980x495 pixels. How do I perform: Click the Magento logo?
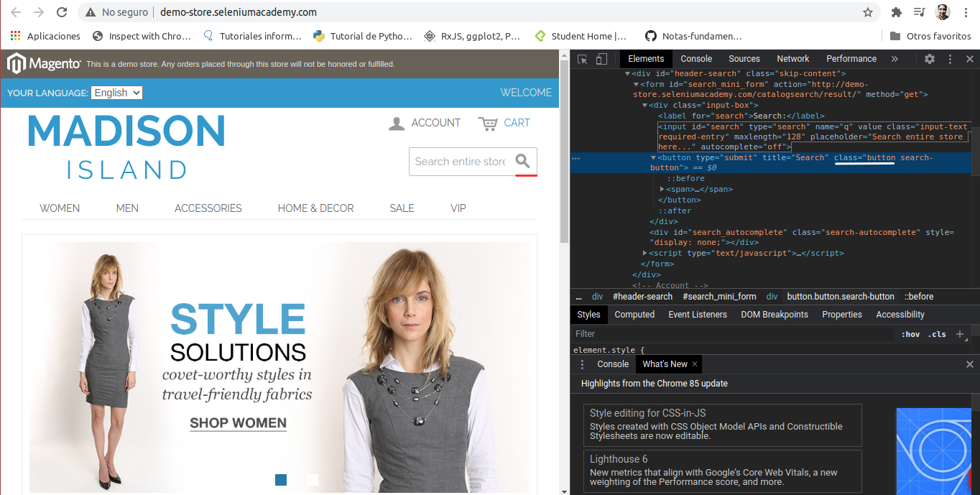pyautogui.click(x=44, y=63)
